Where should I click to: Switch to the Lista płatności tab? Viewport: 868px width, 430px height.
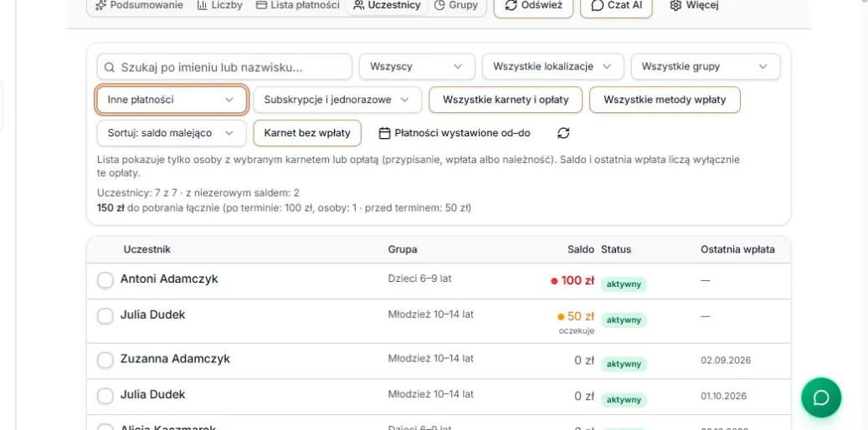298,6
